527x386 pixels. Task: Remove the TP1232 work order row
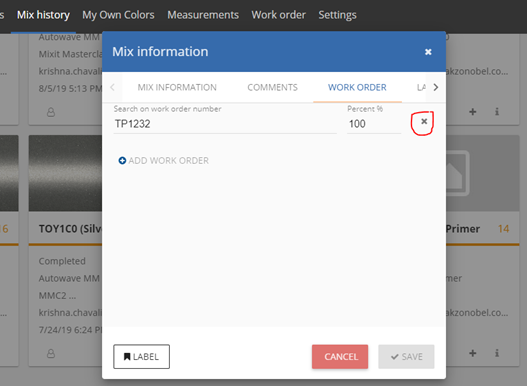coord(424,121)
